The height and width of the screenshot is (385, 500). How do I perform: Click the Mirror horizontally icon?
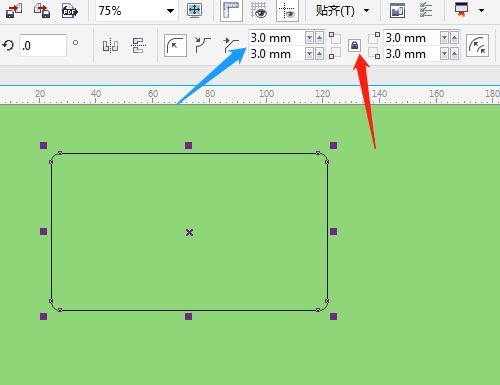click(x=110, y=45)
